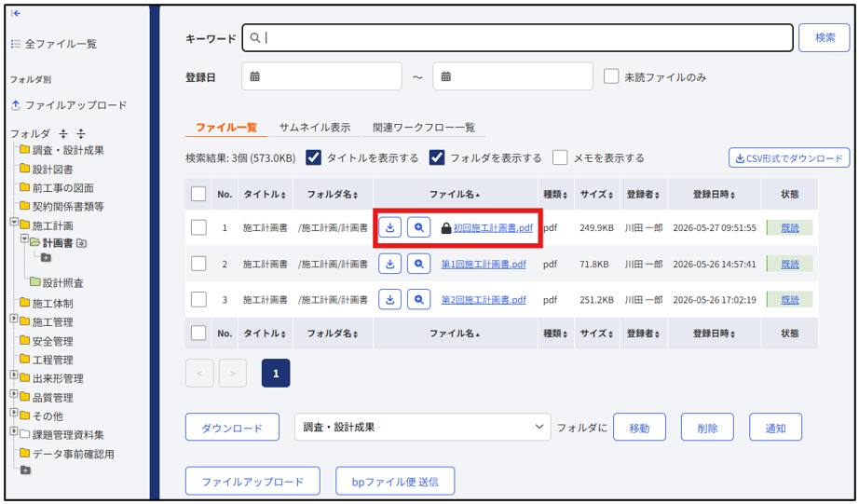Click the 移動 button
The image size is (859, 504).
tap(639, 428)
